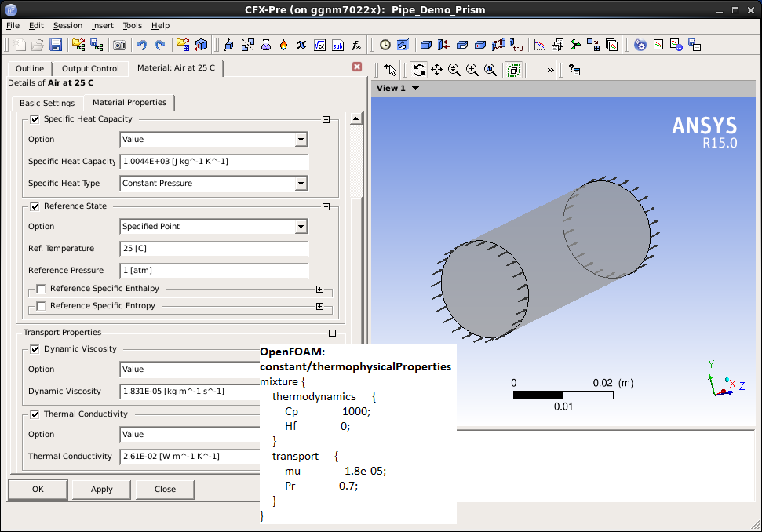Switch to the Outline tab

(30, 68)
